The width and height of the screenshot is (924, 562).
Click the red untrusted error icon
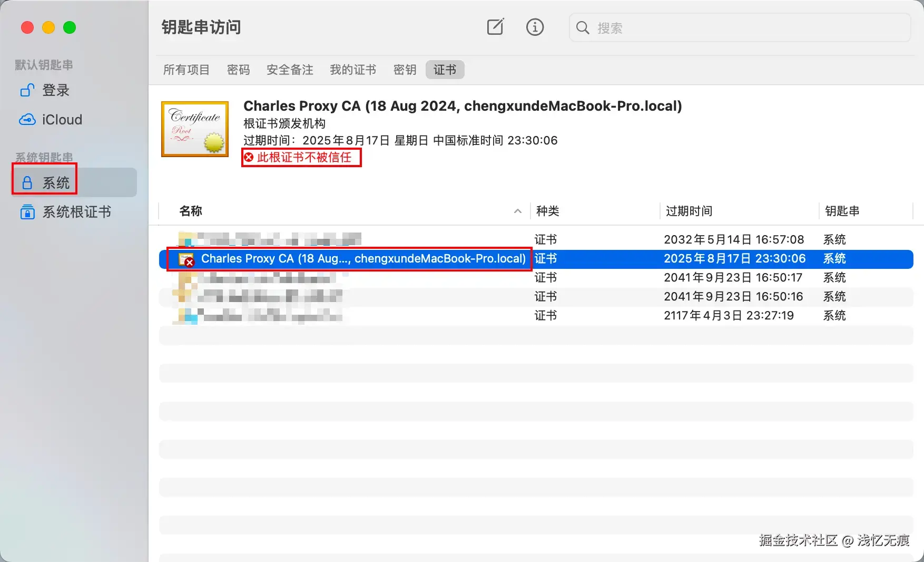coord(249,157)
